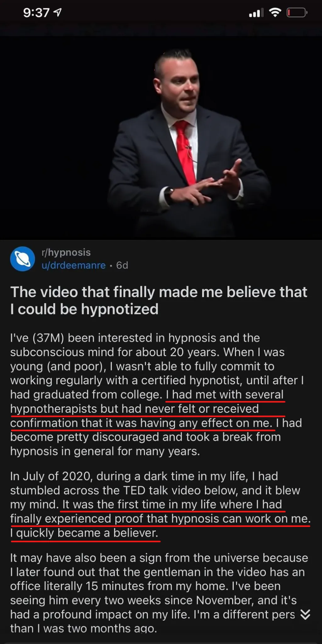The width and height of the screenshot is (322, 644).
Task: Tap the cellular signal bars icon
Action: click(256, 13)
